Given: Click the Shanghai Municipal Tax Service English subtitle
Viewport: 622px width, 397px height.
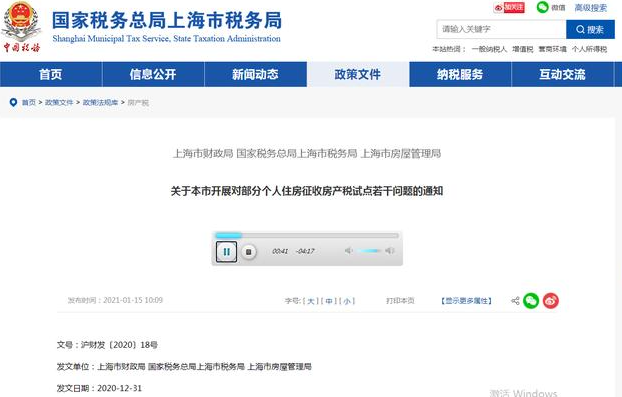Looking at the screenshot, I should (x=166, y=39).
